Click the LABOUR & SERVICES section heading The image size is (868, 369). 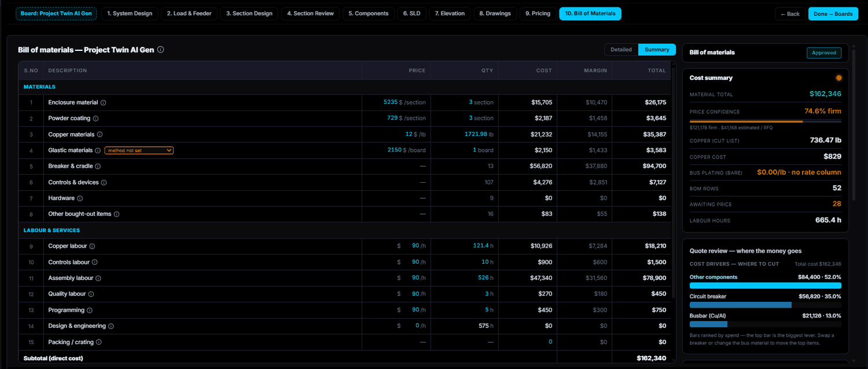52,230
